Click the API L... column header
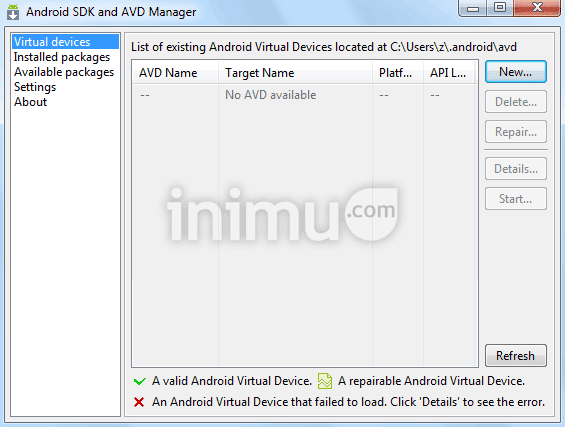 450,73
